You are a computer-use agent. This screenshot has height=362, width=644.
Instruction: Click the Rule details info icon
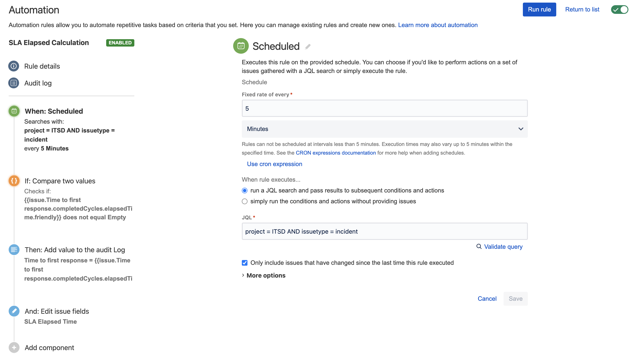tap(14, 66)
